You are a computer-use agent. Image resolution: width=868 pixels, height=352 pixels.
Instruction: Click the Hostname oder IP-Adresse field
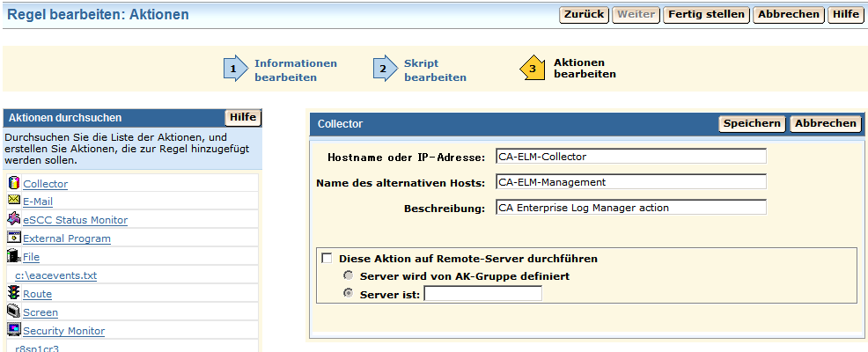click(630, 157)
